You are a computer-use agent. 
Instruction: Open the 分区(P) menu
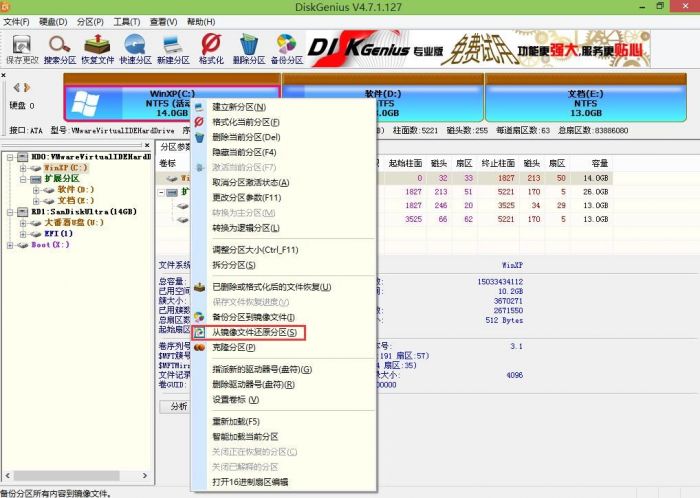[x=90, y=22]
